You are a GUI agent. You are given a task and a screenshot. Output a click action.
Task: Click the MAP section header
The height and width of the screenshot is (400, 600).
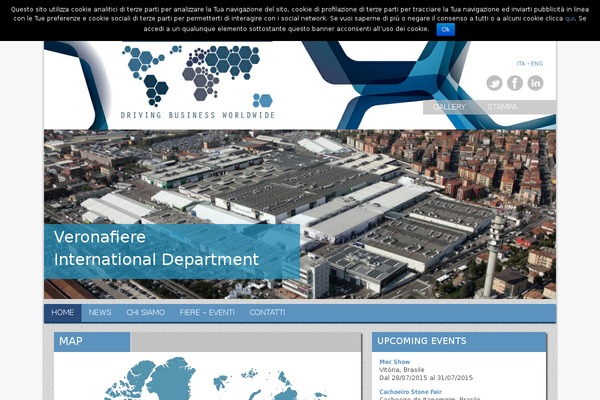coord(92,341)
